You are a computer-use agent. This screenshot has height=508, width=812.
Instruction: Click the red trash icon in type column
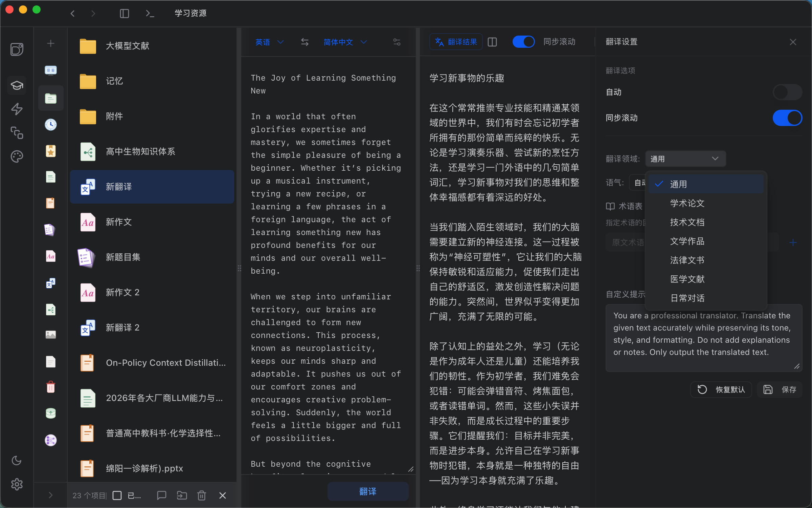pos(51,387)
